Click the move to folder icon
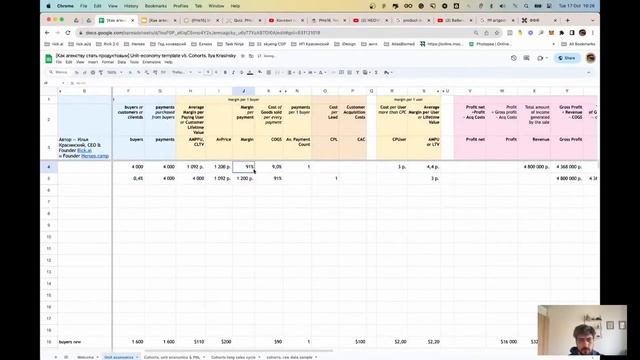 pyautogui.click(x=251, y=56)
